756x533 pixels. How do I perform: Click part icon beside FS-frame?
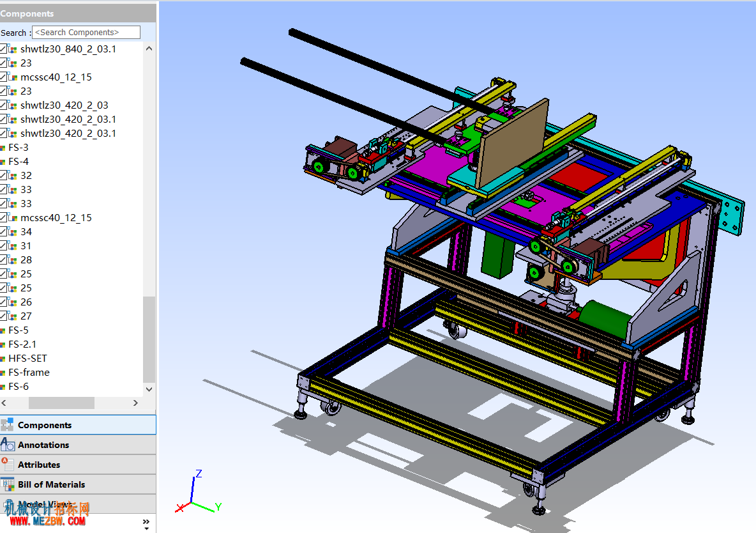(3, 373)
